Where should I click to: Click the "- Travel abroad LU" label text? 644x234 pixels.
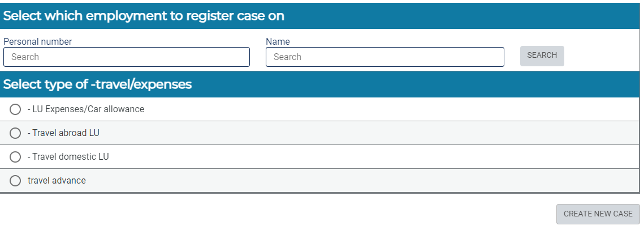pos(63,133)
